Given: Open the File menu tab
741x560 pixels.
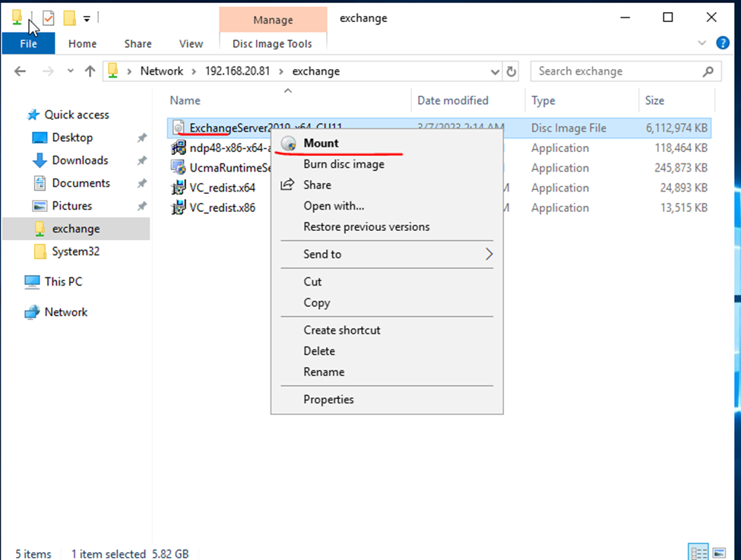Looking at the screenshot, I should (28, 44).
